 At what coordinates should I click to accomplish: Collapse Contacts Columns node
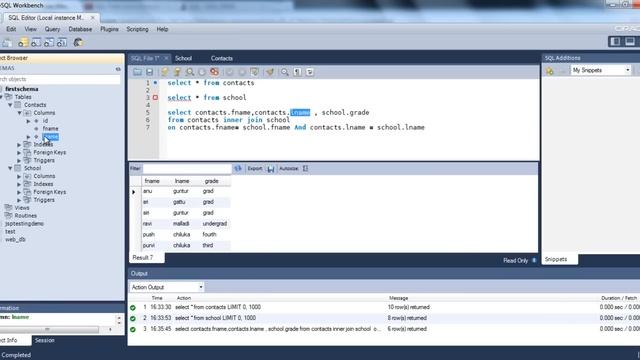pyautogui.click(x=19, y=113)
